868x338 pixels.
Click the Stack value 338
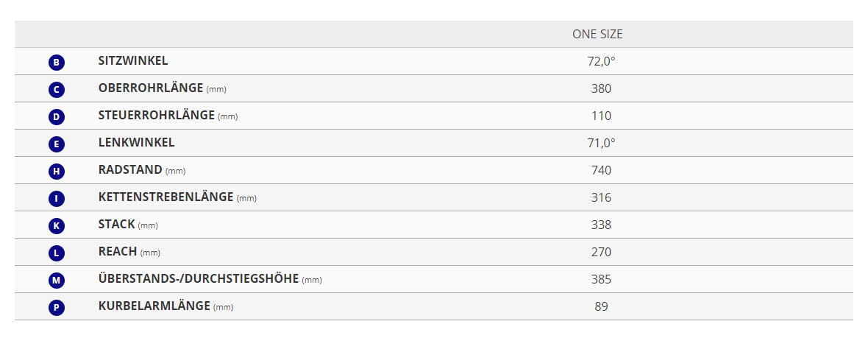click(601, 225)
